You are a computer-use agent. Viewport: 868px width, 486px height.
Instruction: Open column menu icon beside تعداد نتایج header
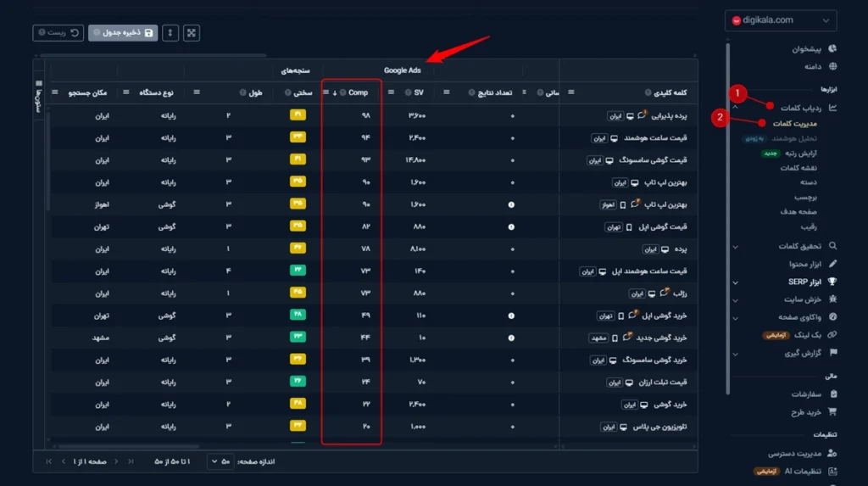coord(446,92)
